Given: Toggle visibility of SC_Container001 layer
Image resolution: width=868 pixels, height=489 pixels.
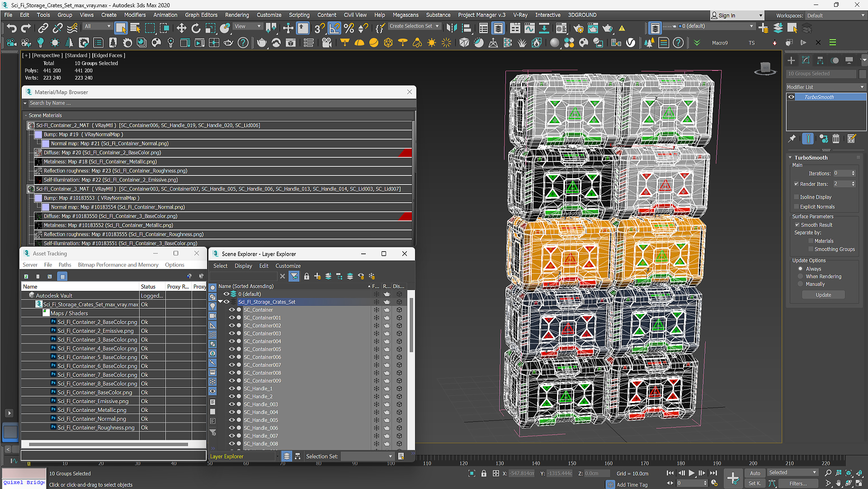Looking at the screenshot, I should tap(230, 317).
